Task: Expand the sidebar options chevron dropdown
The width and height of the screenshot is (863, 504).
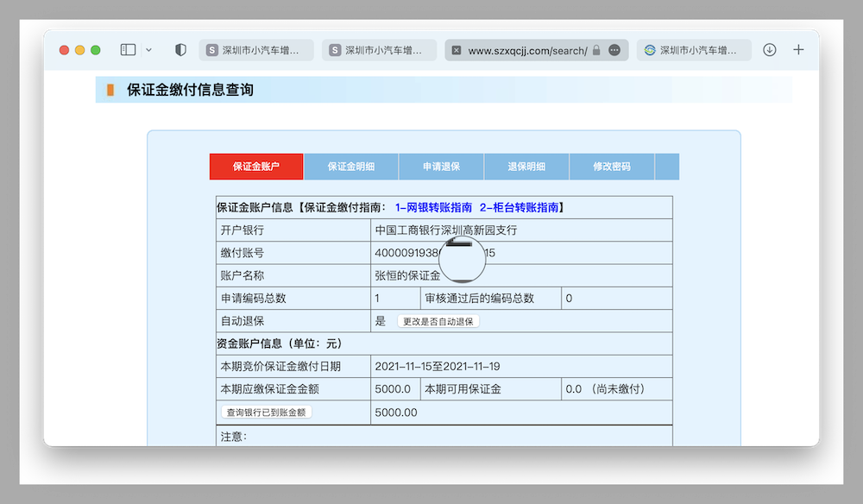Action: coord(148,50)
